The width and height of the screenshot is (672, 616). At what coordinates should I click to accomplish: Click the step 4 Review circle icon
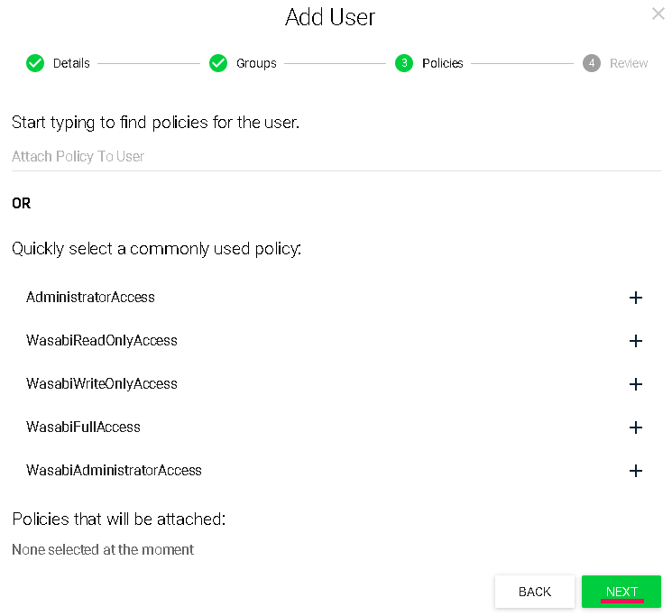592,63
